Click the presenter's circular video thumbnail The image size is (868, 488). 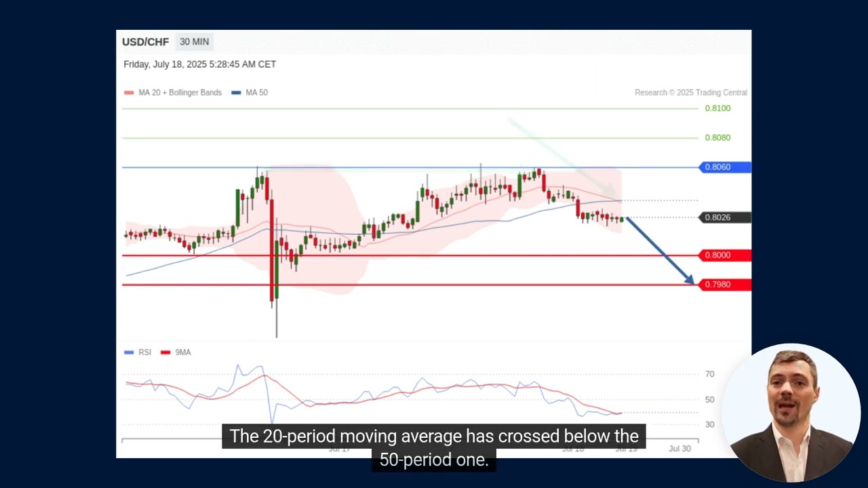pyautogui.click(x=791, y=412)
